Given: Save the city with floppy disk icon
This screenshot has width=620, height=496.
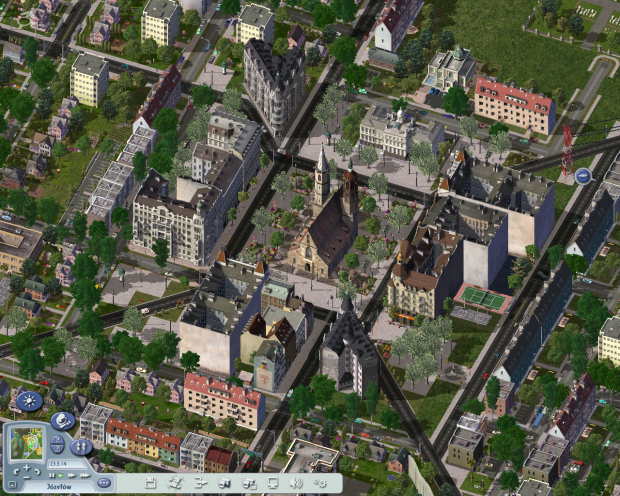Looking at the screenshot, I should pos(150,483).
